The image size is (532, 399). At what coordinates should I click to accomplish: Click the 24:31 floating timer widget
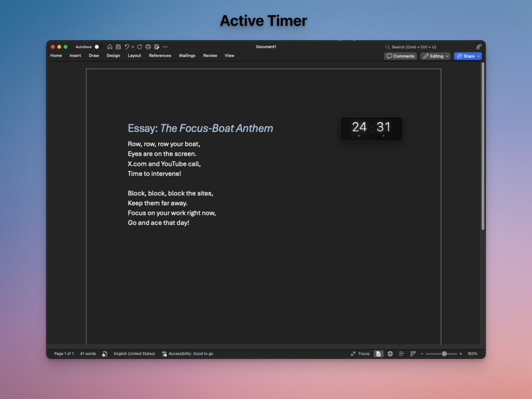(x=372, y=129)
